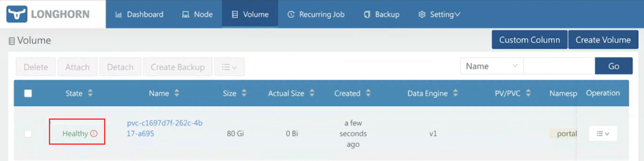Open volume pvc-c1697d7f-262c-4b17-a695 link
Screen dimensions: 644x161
[165, 128]
